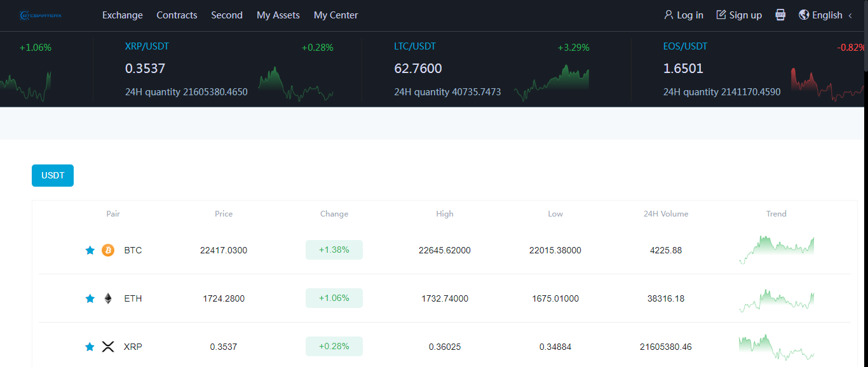Image resolution: width=868 pixels, height=367 pixels.
Task: Toggle the star next to XRP
Action: coord(90,347)
